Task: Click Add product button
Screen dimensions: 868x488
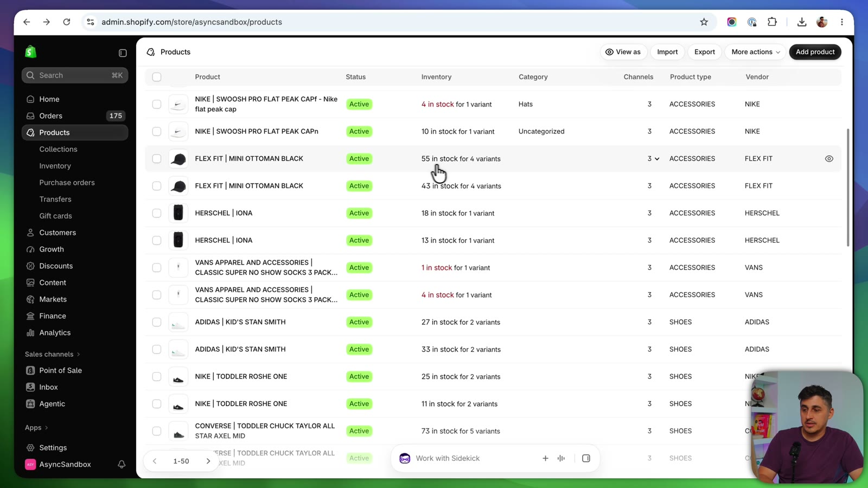Action: 815,52
